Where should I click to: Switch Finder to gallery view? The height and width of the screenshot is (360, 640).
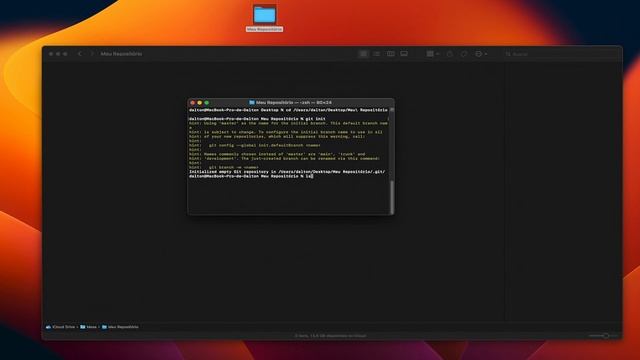pos(404,54)
